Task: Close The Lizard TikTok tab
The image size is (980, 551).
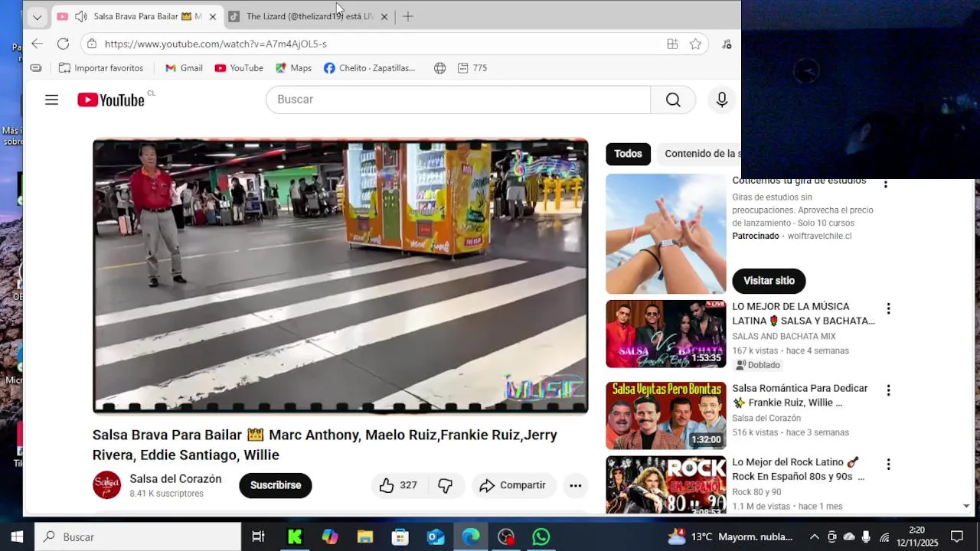Action: (384, 16)
